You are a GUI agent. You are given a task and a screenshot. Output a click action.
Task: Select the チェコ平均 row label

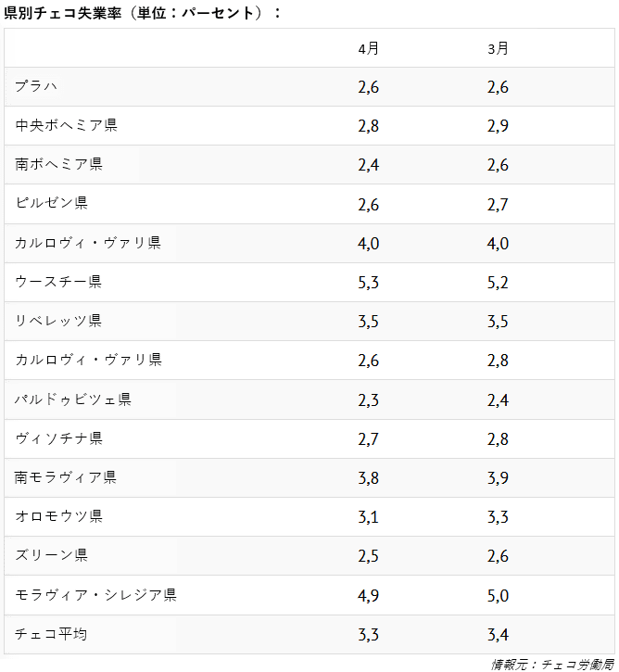(x=51, y=634)
